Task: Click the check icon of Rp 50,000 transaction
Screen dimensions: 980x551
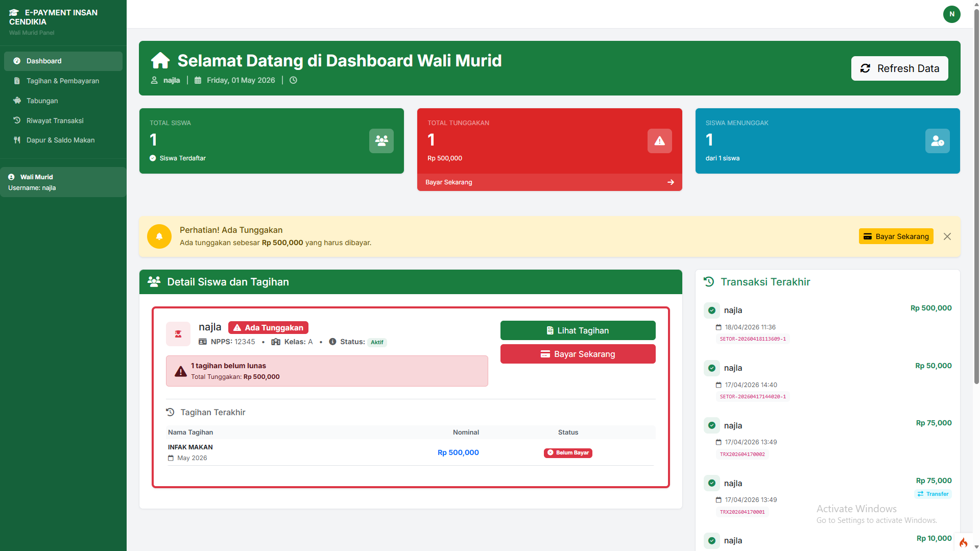Action: (712, 368)
